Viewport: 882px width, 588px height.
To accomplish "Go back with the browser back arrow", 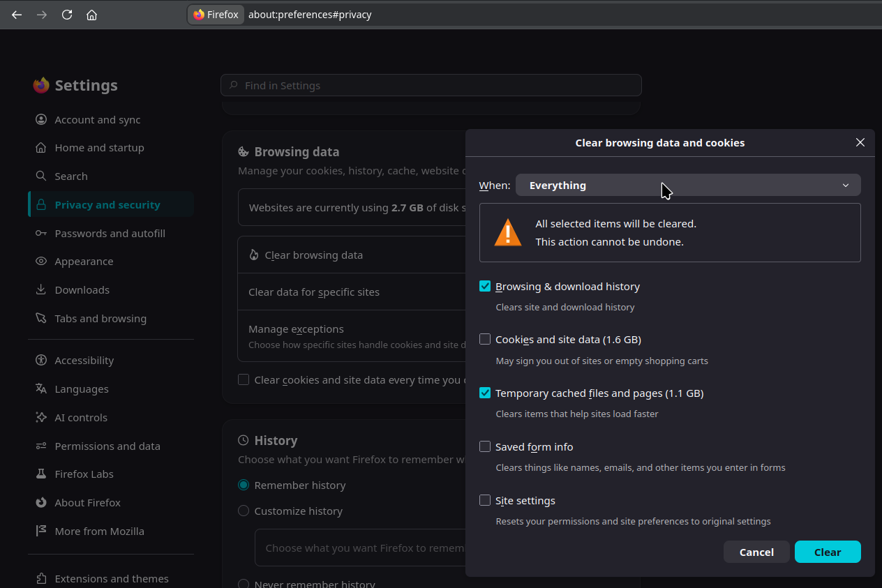I will coord(17,15).
